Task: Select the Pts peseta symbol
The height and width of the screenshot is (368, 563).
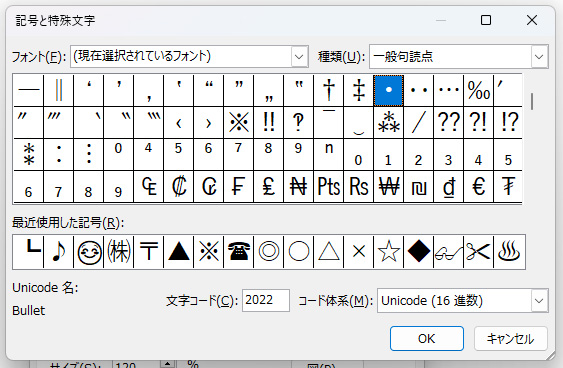Action: [x=329, y=187]
